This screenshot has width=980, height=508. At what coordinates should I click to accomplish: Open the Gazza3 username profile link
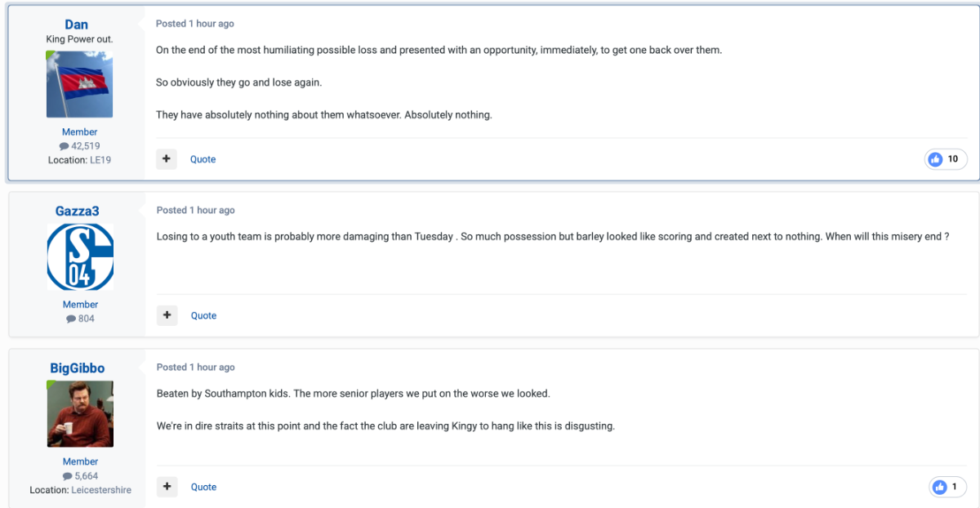(x=78, y=211)
